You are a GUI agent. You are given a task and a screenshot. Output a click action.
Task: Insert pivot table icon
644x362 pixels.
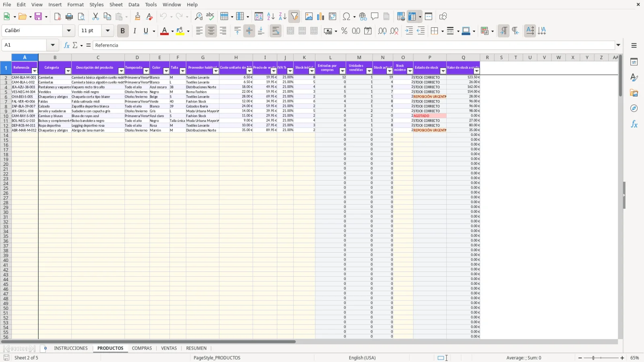click(332, 16)
